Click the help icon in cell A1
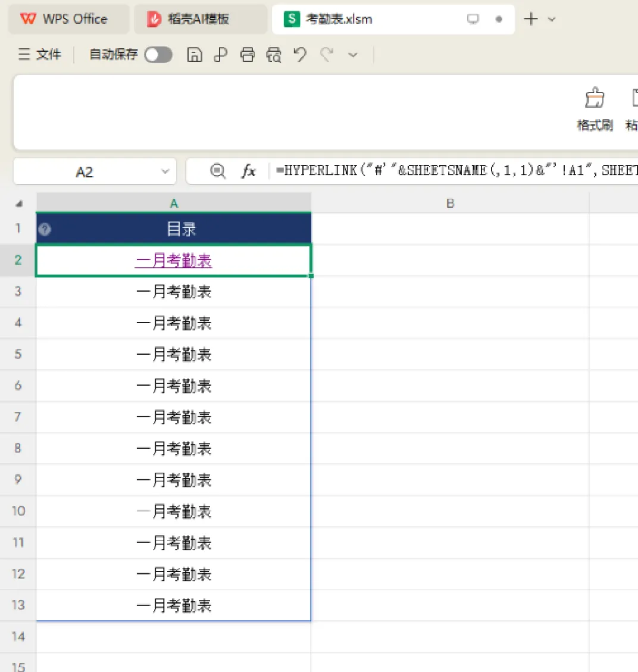The height and width of the screenshot is (672, 638). (45, 230)
